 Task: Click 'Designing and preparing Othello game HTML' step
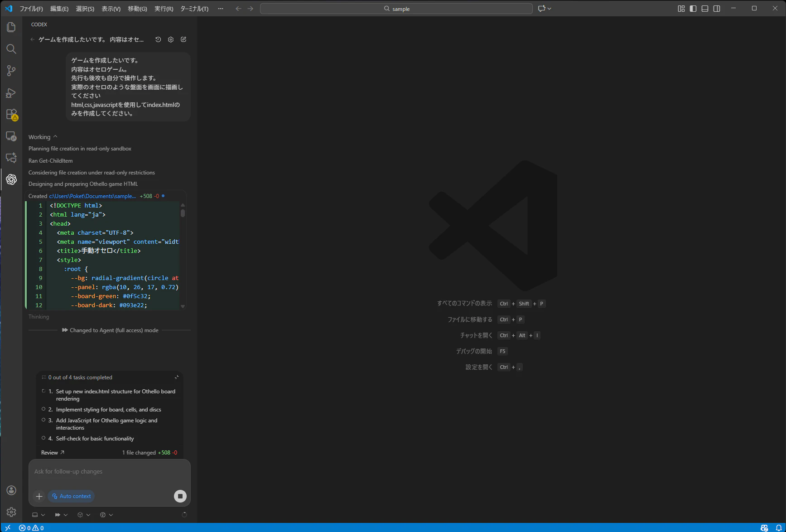(83, 184)
